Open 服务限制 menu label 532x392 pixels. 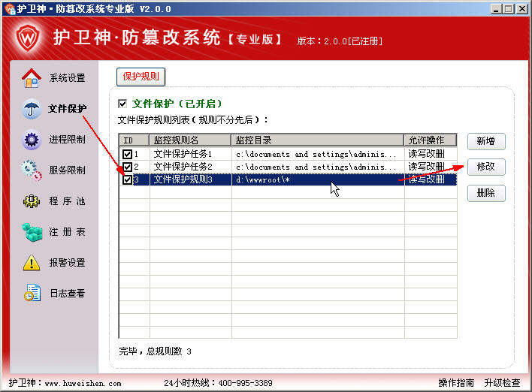pyautogui.click(x=67, y=170)
